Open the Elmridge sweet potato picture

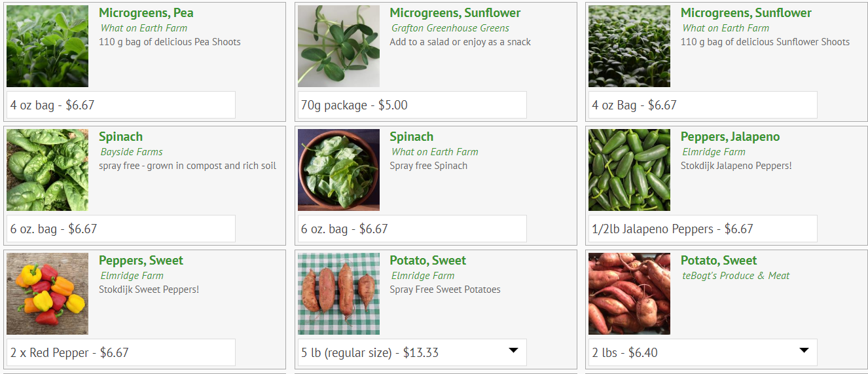(x=338, y=293)
